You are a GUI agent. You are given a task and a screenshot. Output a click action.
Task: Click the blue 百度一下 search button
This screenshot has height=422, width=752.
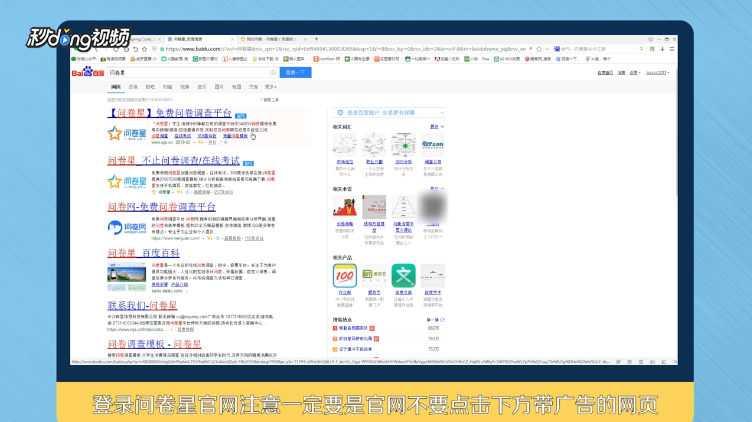(295, 72)
